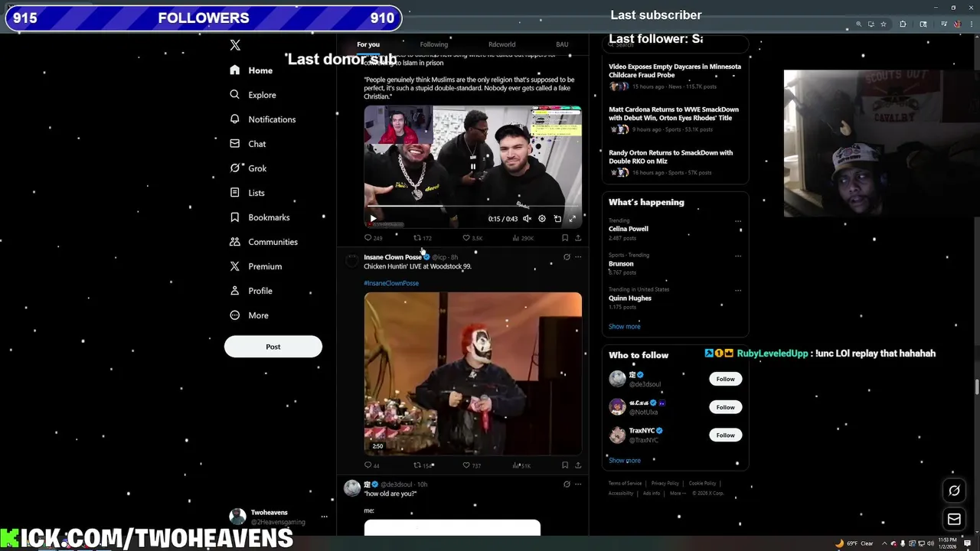This screenshot has width=980, height=551.
Task: Go to Home in the sidebar
Action: pos(251,70)
